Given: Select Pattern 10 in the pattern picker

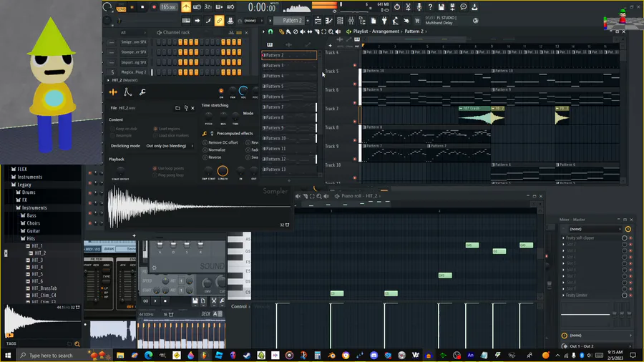Looking at the screenshot, I should click(x=289, y=138).
